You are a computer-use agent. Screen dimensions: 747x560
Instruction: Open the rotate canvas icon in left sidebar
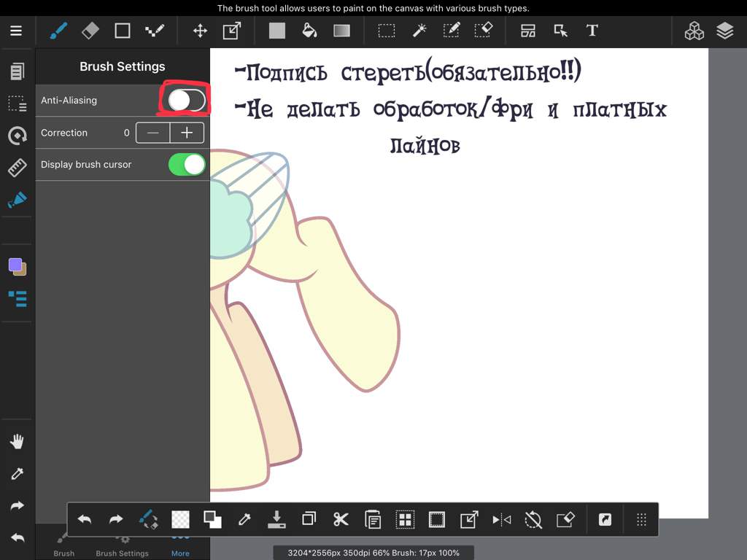tap(18, 136)
